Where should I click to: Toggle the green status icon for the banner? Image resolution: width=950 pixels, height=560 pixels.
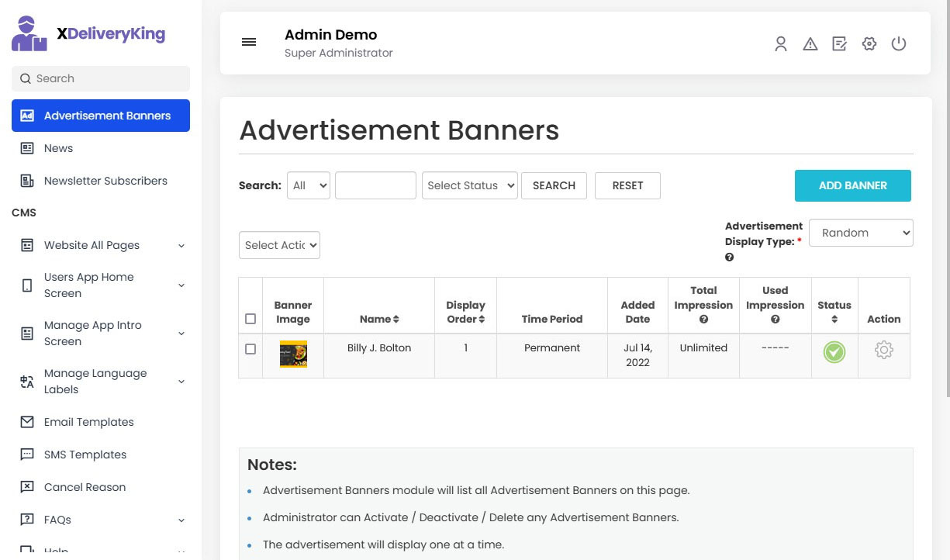click(834, 351)
